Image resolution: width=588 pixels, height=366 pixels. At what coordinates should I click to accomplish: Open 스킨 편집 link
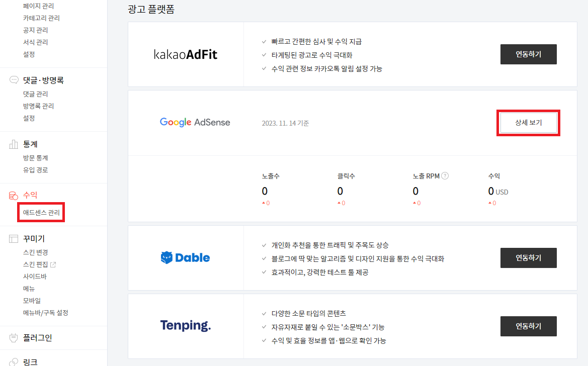36,264
